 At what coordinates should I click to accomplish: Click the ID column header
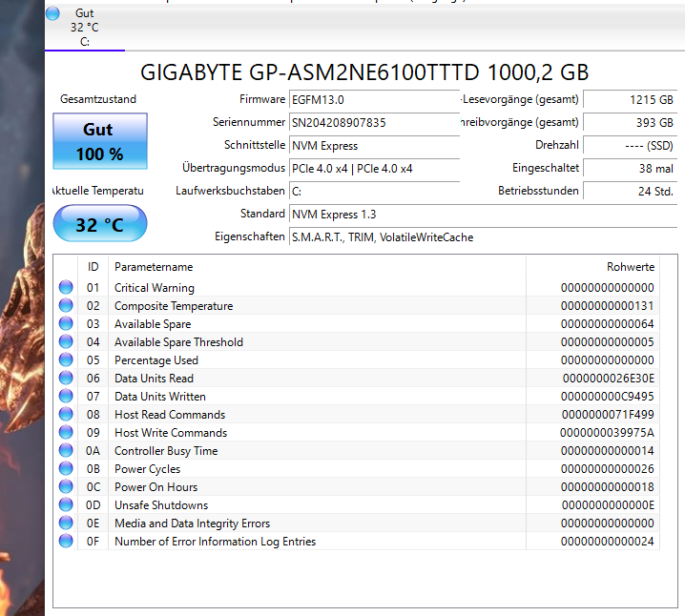tap(93, 267)
